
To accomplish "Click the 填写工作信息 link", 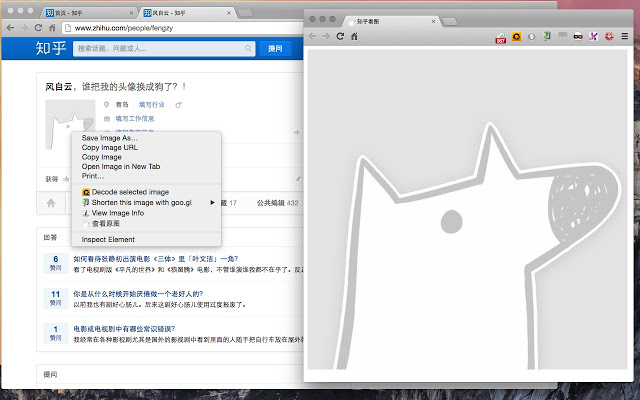I will 135,119.
